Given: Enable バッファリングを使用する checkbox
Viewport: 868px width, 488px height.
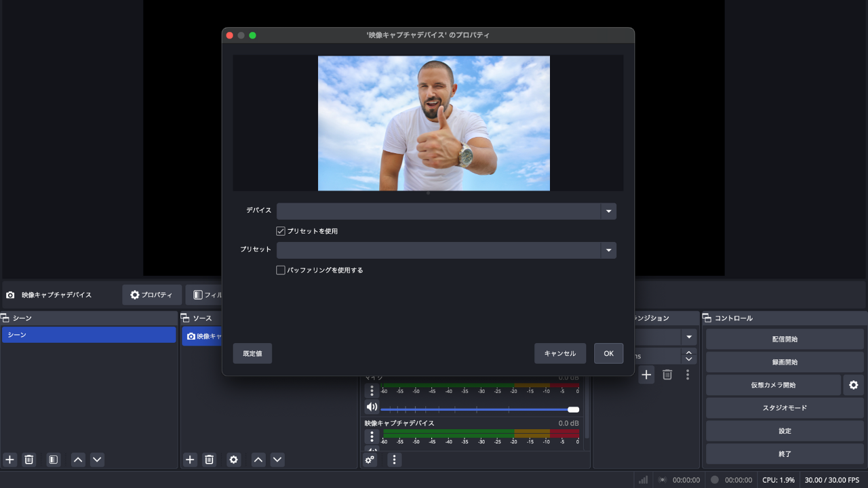Looking at the screenshot, I should click(x=281, y=270).
